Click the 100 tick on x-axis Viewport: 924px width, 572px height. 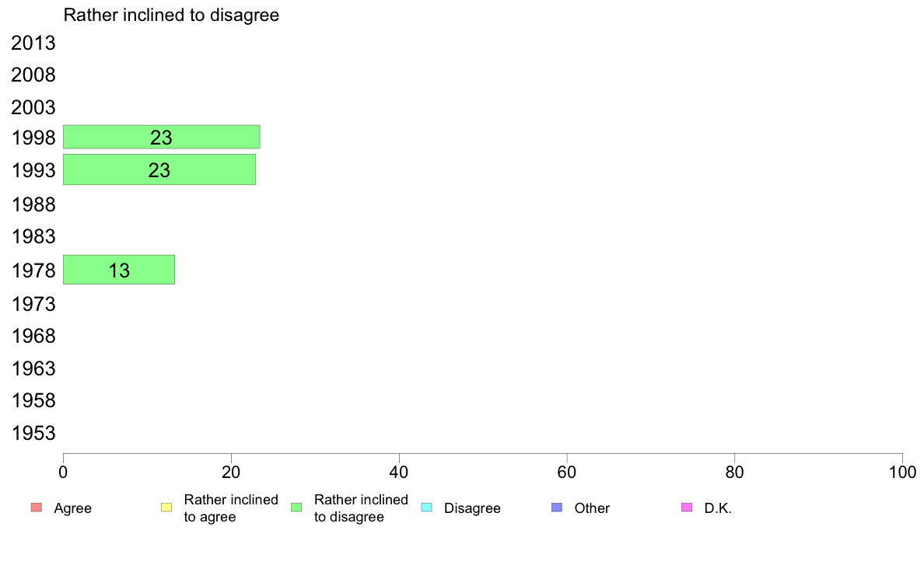pyautogui.click(x=902, y=473)
